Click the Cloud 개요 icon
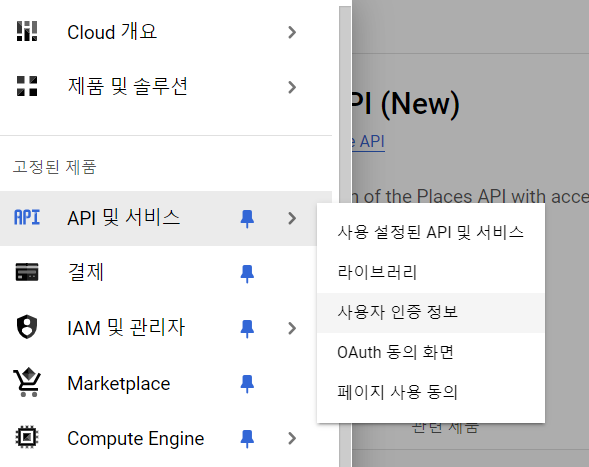 (27, 32)
